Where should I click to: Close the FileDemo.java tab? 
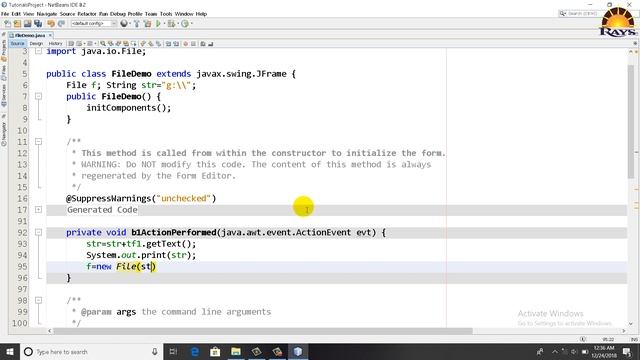(50, 36)
